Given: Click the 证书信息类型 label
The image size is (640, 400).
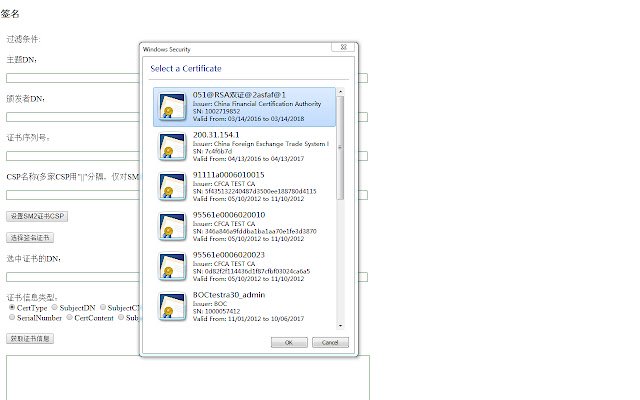Looking at the screenshot, I should (x=32, y=298).
